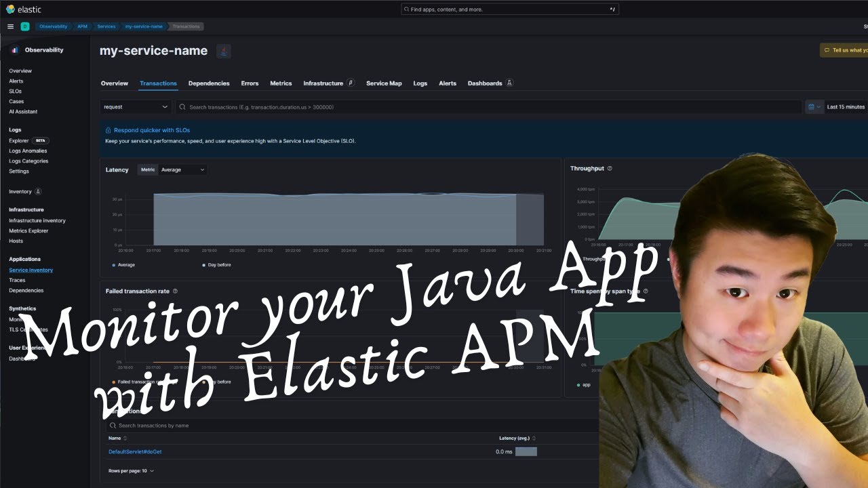Viewport: 868px width, 488px height.
Task: Click the Java agent icon beside service name
Action: 224,52
